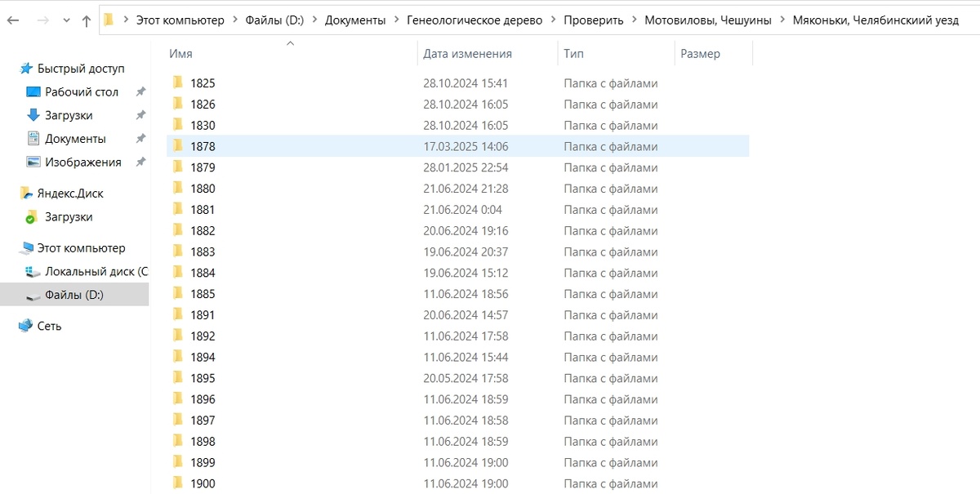
Task: Select folder icon of 1881
Action: [178, 210]
